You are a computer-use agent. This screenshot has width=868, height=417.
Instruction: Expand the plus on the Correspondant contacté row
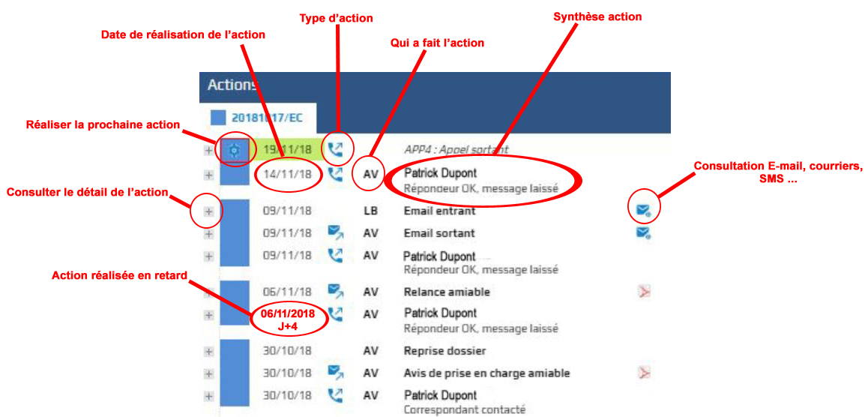[x=208, y=396]
